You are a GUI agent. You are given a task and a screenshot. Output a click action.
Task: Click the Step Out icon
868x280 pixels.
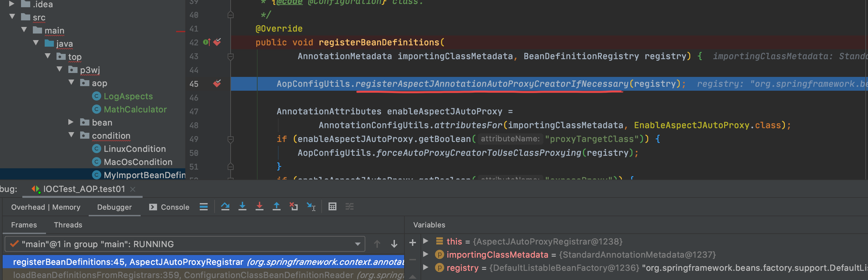point(276,206)
